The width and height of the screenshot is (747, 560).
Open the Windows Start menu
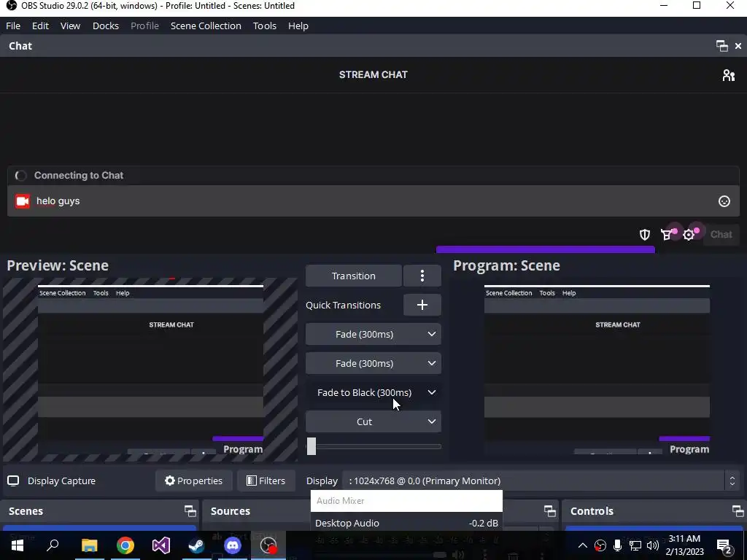point(18,545)
